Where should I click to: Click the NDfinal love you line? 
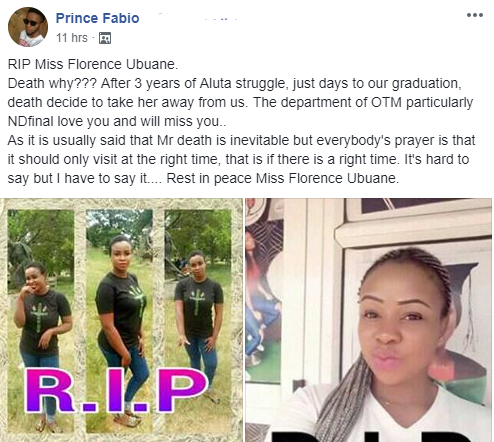117,121
